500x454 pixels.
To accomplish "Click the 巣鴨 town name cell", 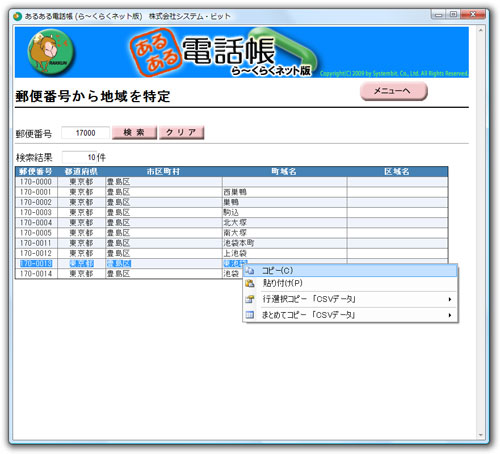I will [x=284, y=202].
